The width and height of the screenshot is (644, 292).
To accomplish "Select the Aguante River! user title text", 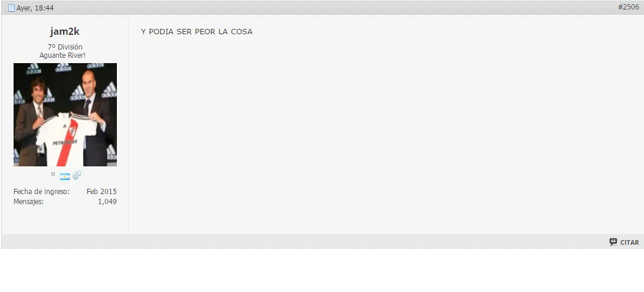I will click(x=63, y=55).
